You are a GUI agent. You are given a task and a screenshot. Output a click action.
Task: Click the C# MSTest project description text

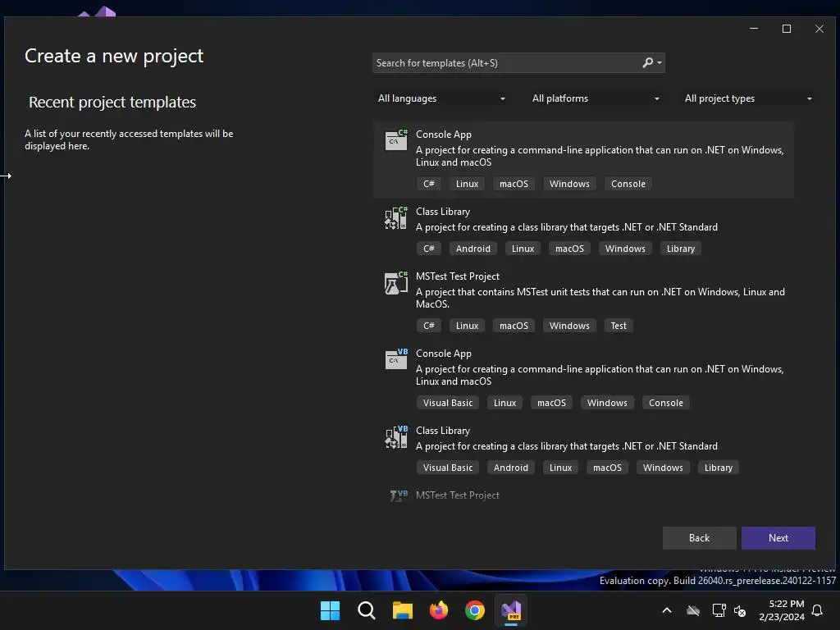point(600,298)
